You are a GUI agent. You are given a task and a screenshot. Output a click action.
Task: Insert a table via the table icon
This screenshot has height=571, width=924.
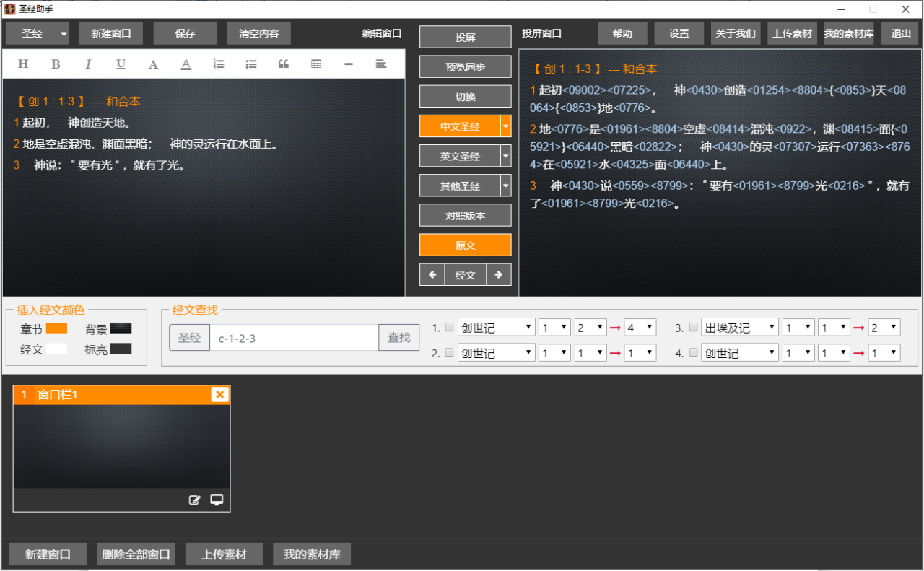coord(316,64)
